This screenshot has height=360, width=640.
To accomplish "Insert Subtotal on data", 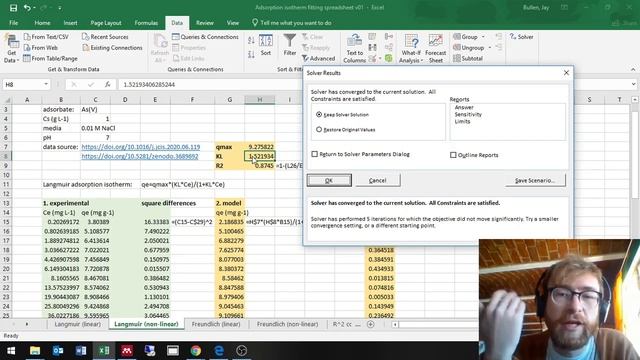I will (468, 58).
